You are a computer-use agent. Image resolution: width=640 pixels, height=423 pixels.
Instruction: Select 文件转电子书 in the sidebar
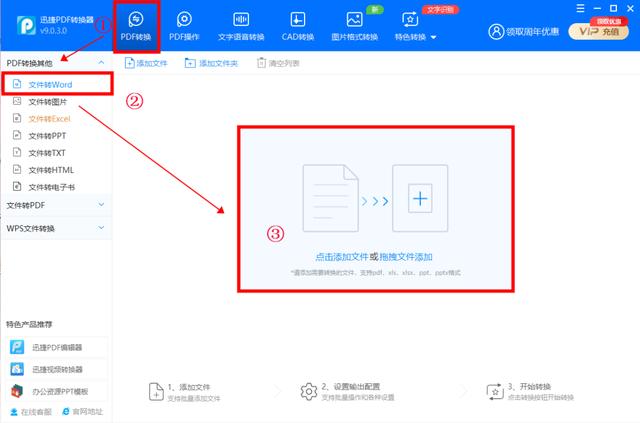pos(56,187)
